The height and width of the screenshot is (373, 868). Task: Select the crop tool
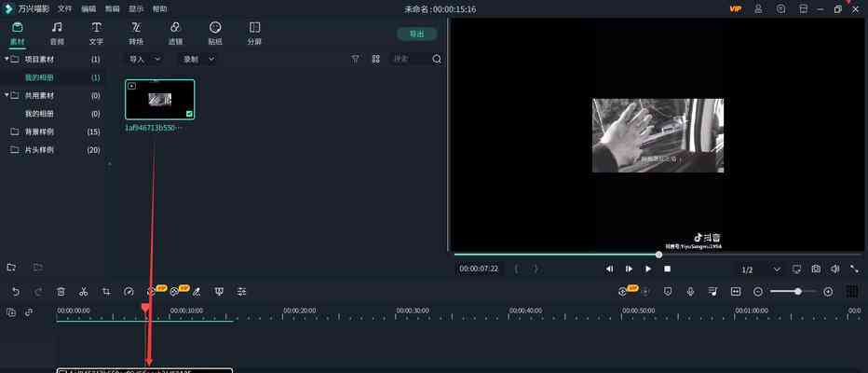click(106, 292)
